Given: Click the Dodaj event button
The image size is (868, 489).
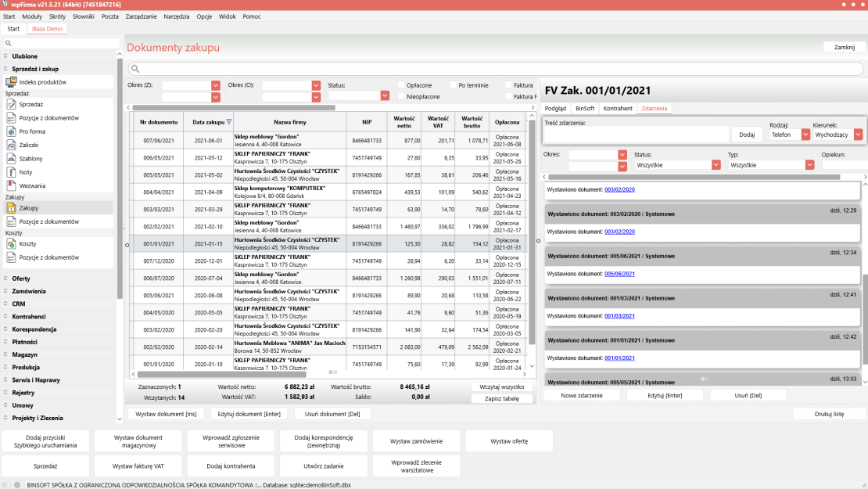Looking at the screenshot, I should tap(747, 135).
